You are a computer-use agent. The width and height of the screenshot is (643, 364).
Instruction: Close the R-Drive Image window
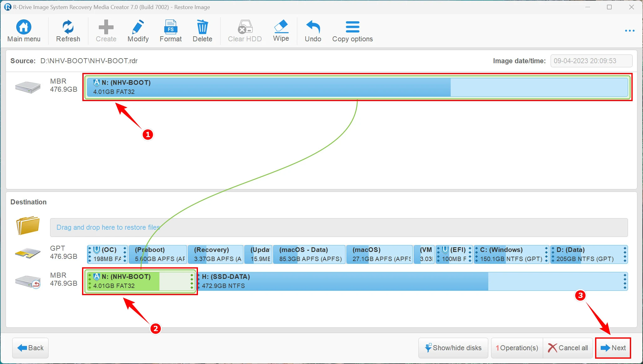631,7
